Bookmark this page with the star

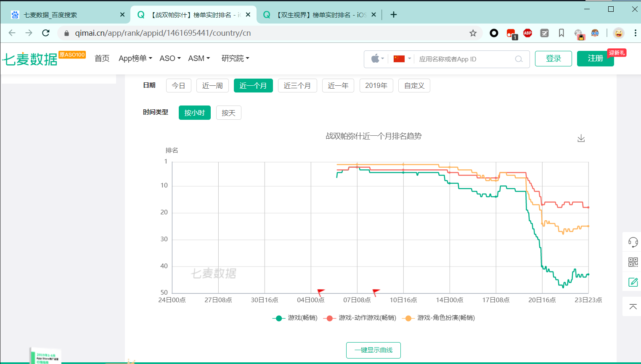(473, 33)
